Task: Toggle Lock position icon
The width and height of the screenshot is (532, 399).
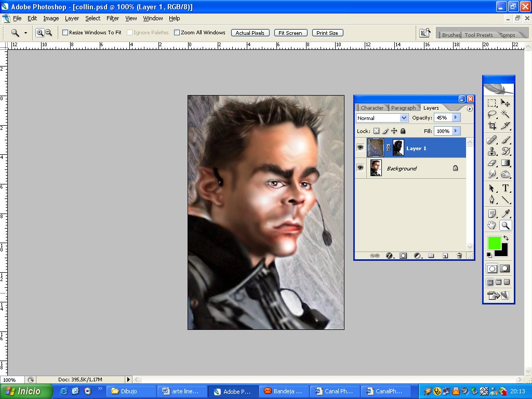Action: point(394,131)
